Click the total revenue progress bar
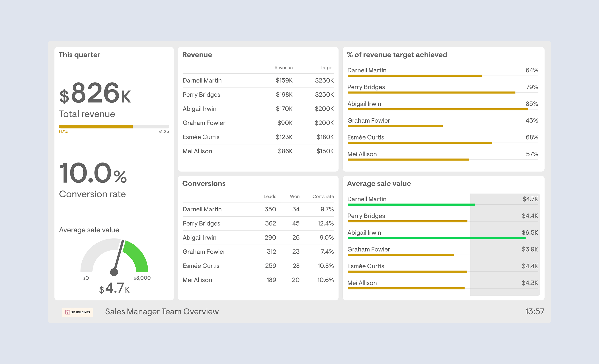Image resolution: width=599 pixels, height=364 pixels. [114, 126]
